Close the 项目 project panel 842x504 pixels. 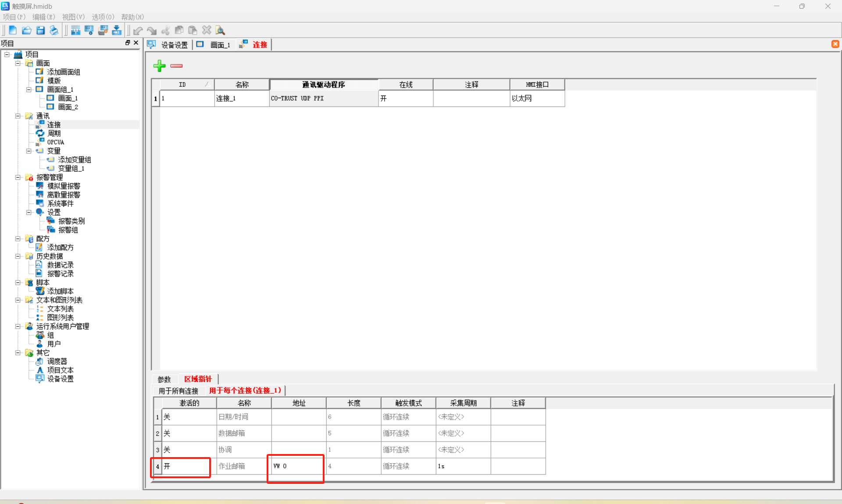[136, 43]
